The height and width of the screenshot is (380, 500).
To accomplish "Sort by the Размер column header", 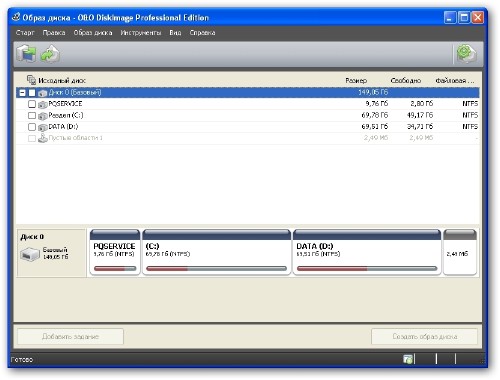I will click(x=356, y=80).
